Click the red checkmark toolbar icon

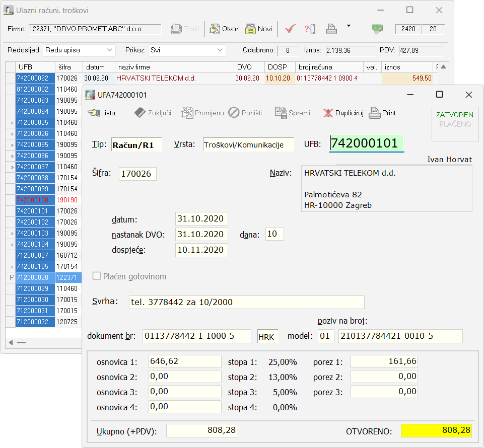(290, 29)
